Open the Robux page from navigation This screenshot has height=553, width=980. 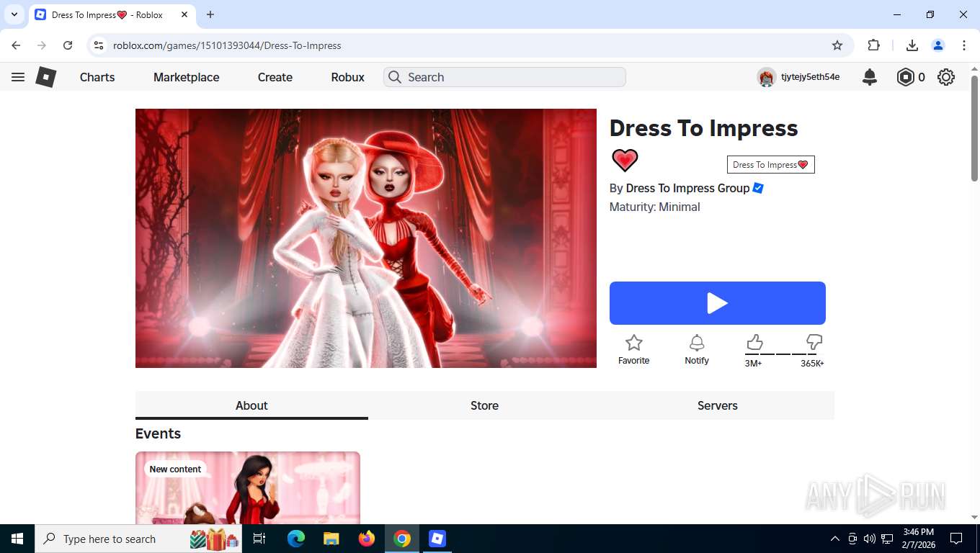click(x=347, y=77)
